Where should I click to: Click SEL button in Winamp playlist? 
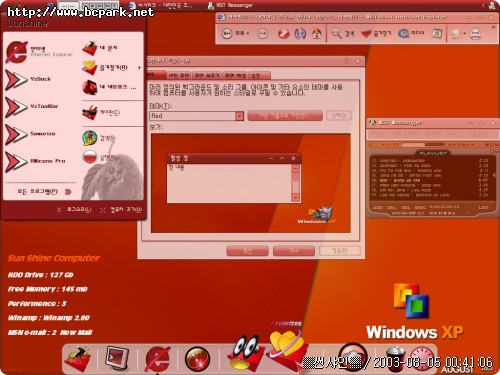coord(406,207)
